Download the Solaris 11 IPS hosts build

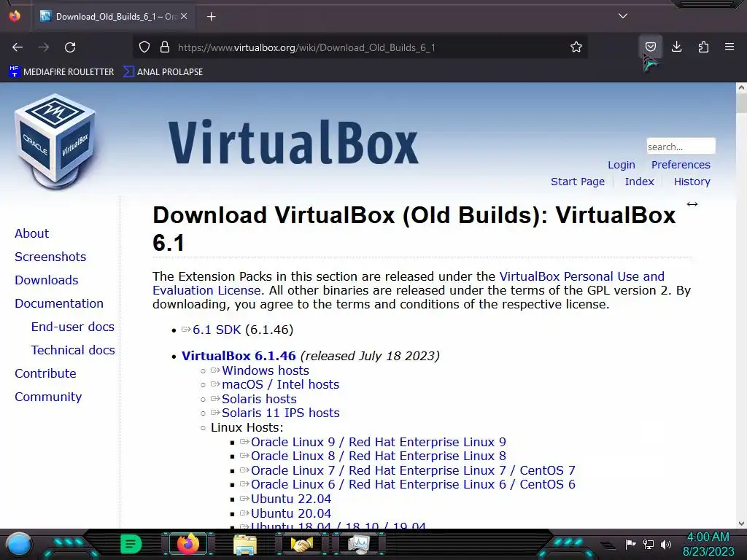pos(281,413)
